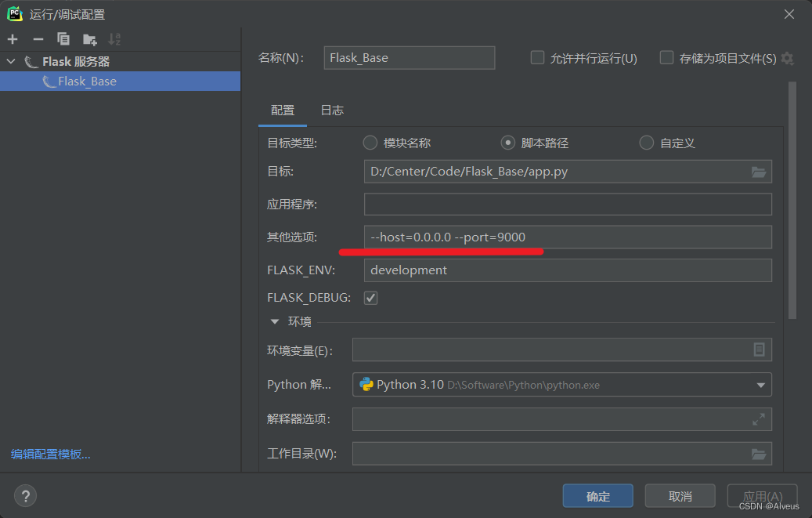Click the additional options field with host and port
The height and width of the screenshot is (518, 812).
(568, 237)
